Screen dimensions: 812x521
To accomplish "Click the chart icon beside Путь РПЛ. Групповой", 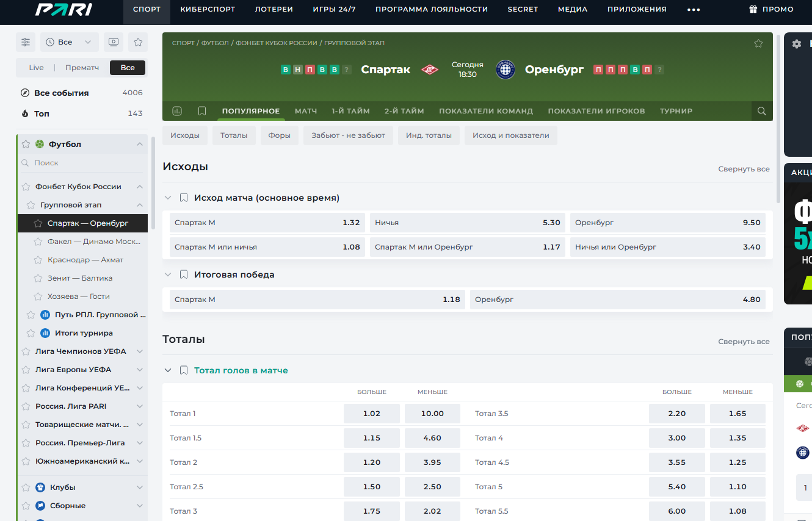I will (x=45, y=315).
